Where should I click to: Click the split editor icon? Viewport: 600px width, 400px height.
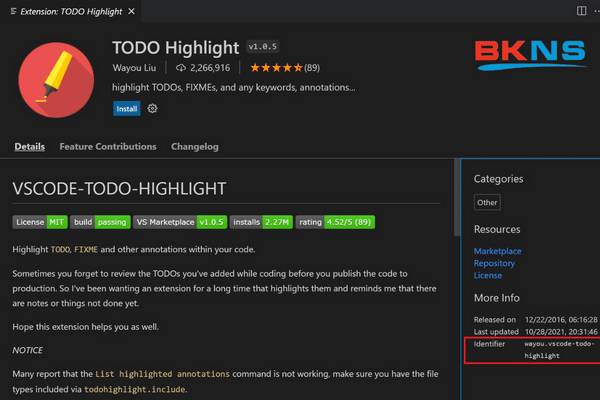tap(581, 11)
